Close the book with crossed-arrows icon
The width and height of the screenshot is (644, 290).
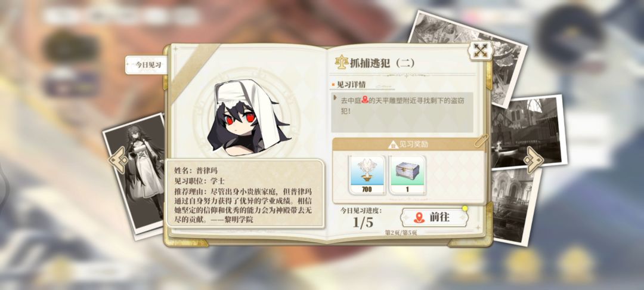click(x=479, y=51)
